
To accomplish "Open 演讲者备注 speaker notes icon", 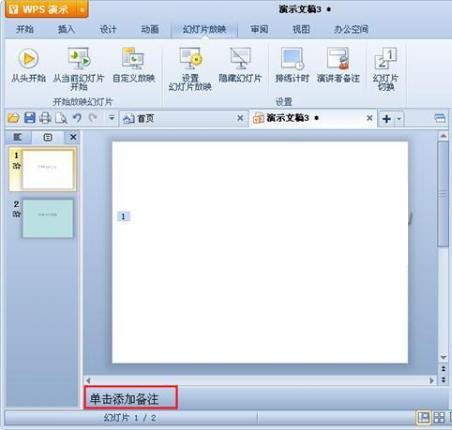I will pyautogui.click(x=338, y=59).
